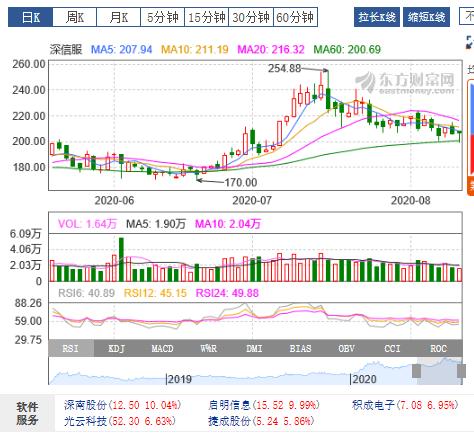Click the 170.00 low price annotation
474x439 pixels.
(241, 182)
